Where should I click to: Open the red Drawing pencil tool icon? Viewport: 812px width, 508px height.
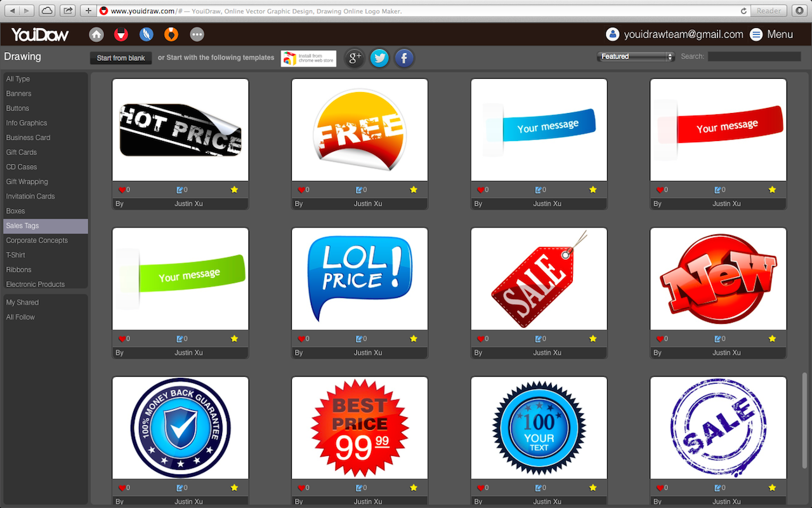coord(121,34)
